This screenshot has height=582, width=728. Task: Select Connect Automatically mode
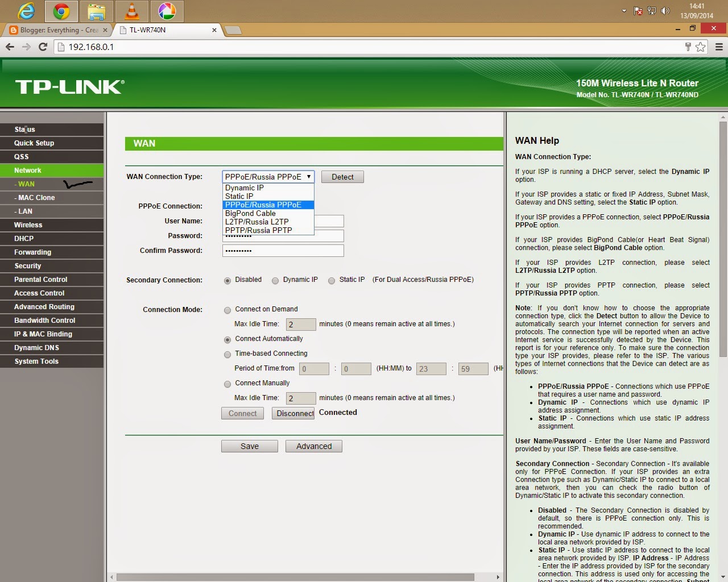tap(227, 339)
